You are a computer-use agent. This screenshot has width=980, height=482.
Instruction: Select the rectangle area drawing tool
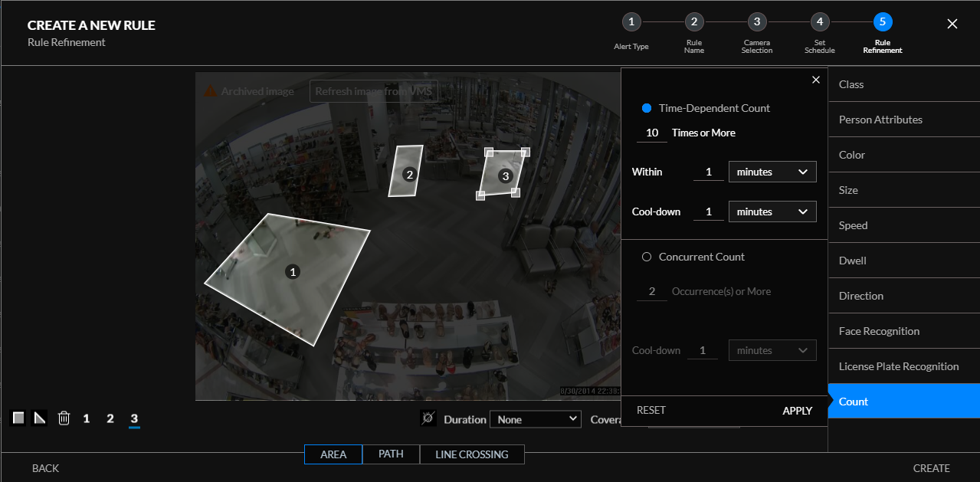coord(18,418)
